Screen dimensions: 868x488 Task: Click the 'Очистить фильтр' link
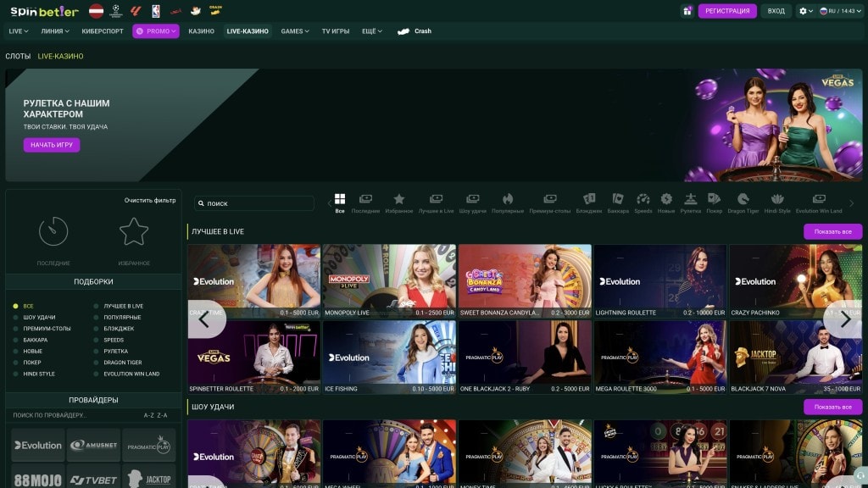tap(149, 200)
